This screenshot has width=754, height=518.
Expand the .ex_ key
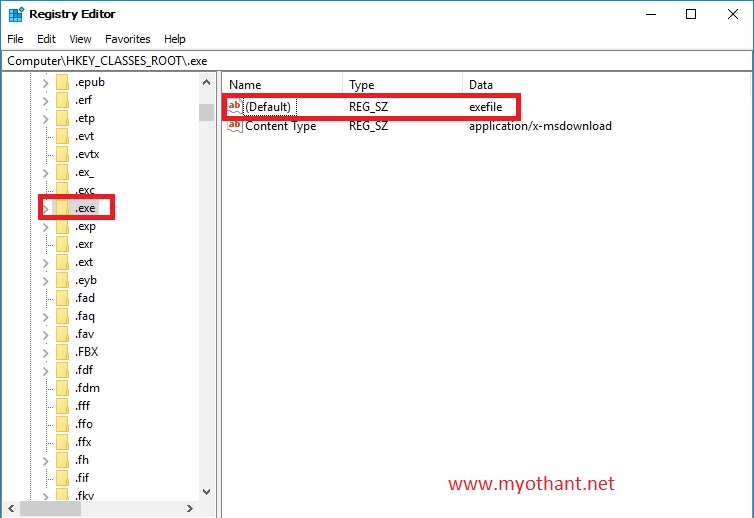pos(45,173)
